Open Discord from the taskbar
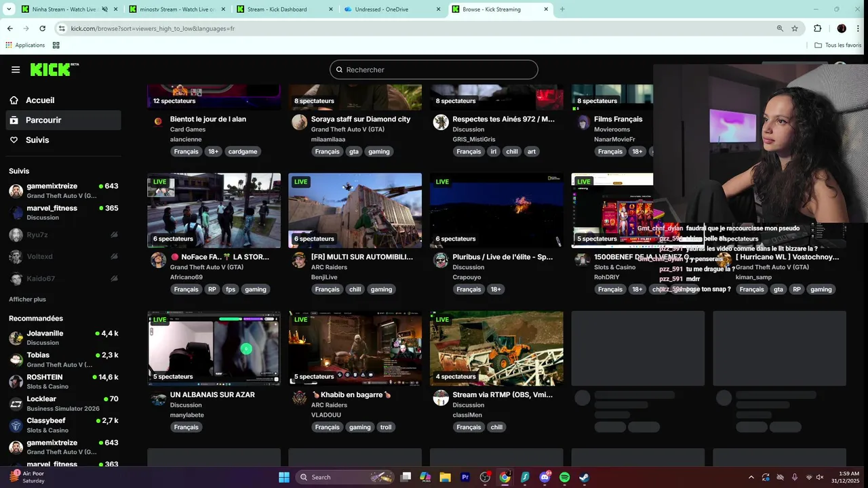The image size is (868, 488). (545, 477)
